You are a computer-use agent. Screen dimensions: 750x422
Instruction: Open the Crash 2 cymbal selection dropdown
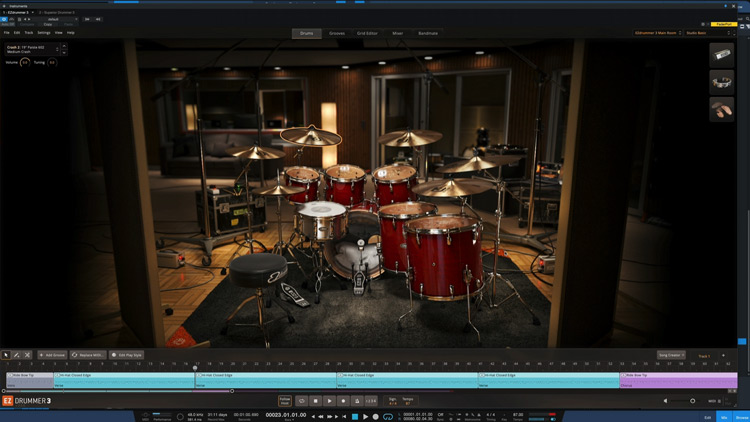pos(32,49)
